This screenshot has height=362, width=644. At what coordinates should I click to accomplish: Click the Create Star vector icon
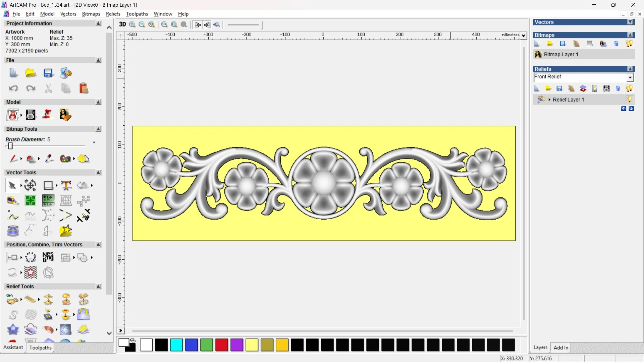(66, 231)
